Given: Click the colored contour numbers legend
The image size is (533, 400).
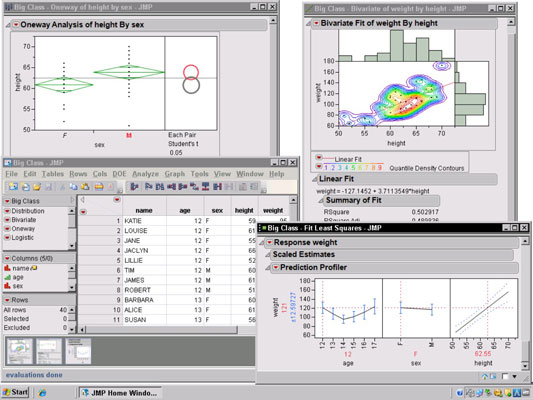Looking at the screenshot, I should (x=353, y=168).
